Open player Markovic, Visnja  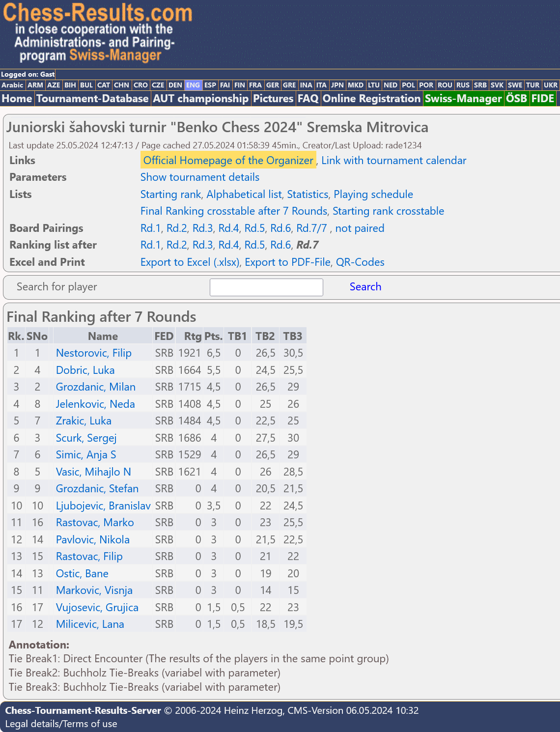click(94, 590)
